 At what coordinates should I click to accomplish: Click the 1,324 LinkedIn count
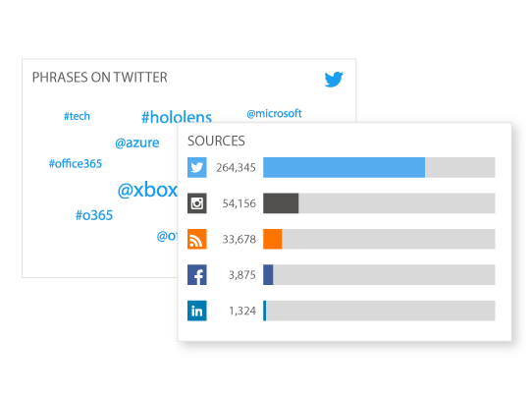click(242, 311)
